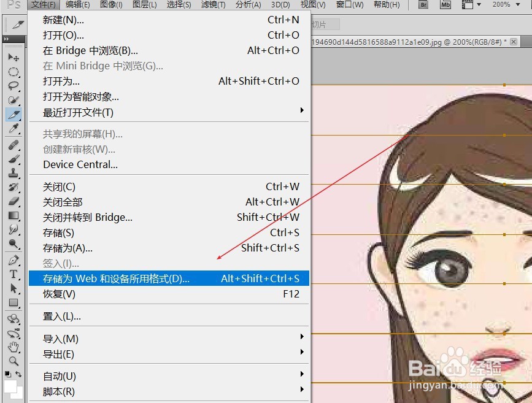Select the Elliptical Marquee tool
This screenshot has width=532, height=403.
tap(13, 72)
